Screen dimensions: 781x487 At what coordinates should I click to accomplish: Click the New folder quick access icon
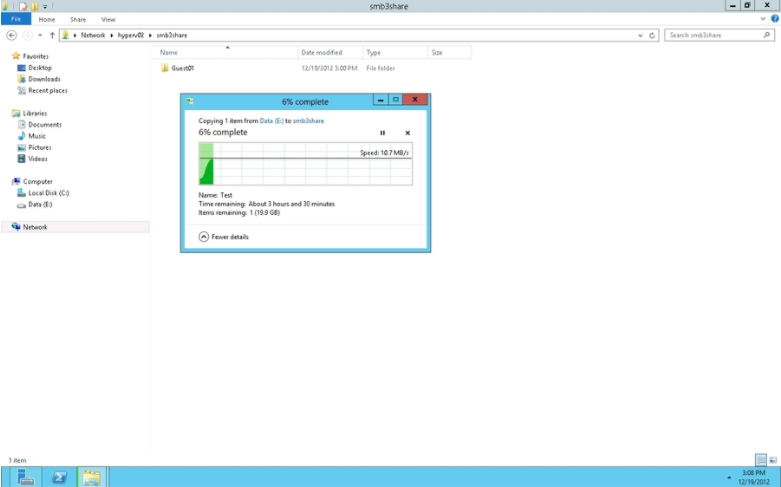coord(35,6)
